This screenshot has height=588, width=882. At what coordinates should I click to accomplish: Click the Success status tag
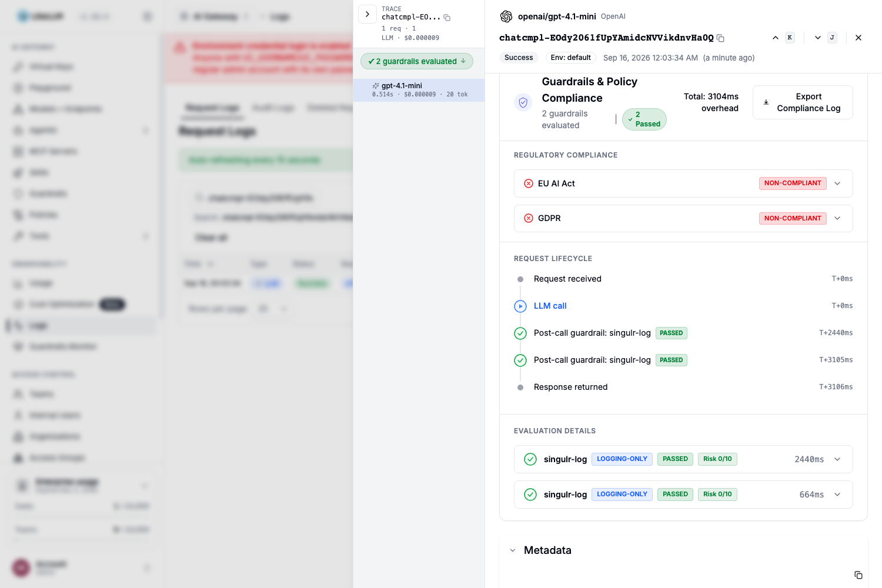(x=519, y=58)
